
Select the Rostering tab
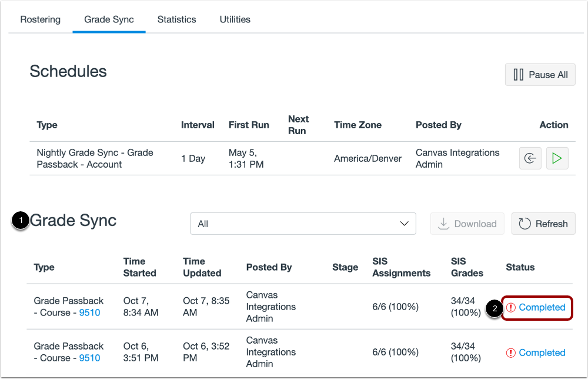pyautogui.click(x=40, y=19)
